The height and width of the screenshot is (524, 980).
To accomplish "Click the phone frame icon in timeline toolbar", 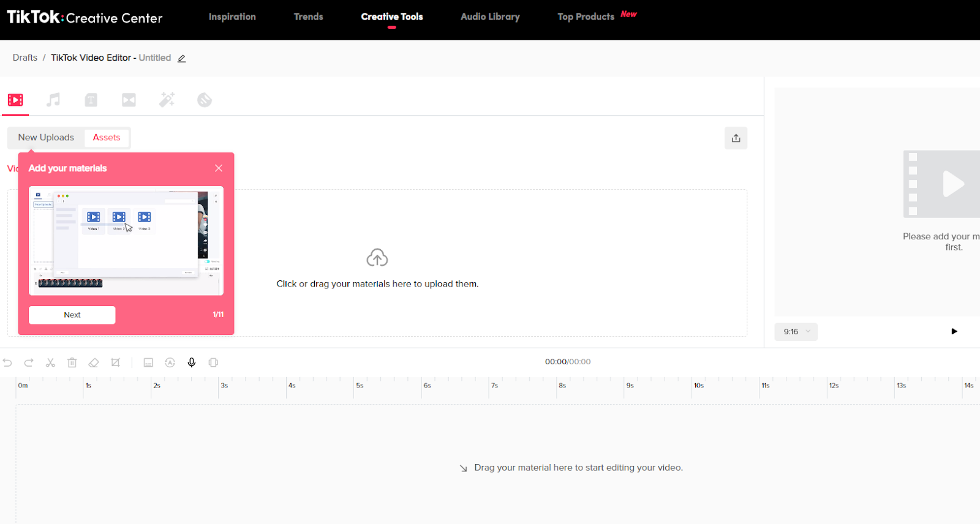I will click(213, 362).
